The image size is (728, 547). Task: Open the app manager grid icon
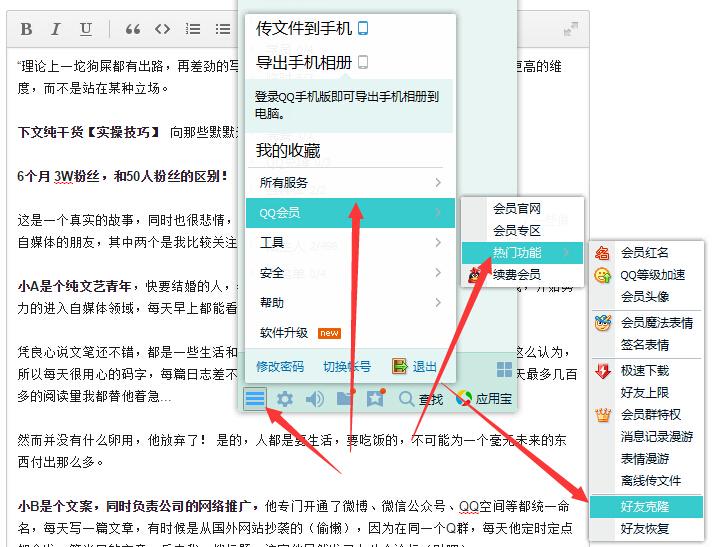tap(504, 370)
